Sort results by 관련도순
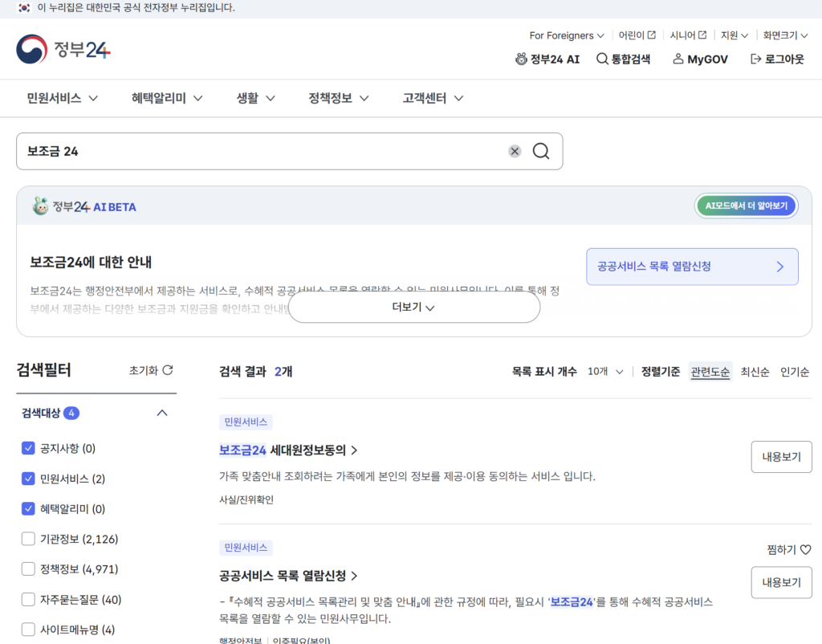 coord(710,372)
